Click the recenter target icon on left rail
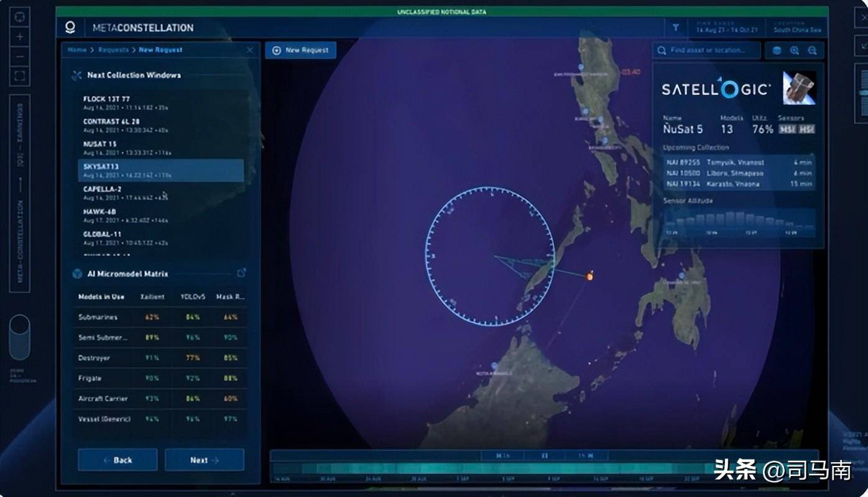Image resolution: width=868 pixels, height=497 pixels. (20, 16)
